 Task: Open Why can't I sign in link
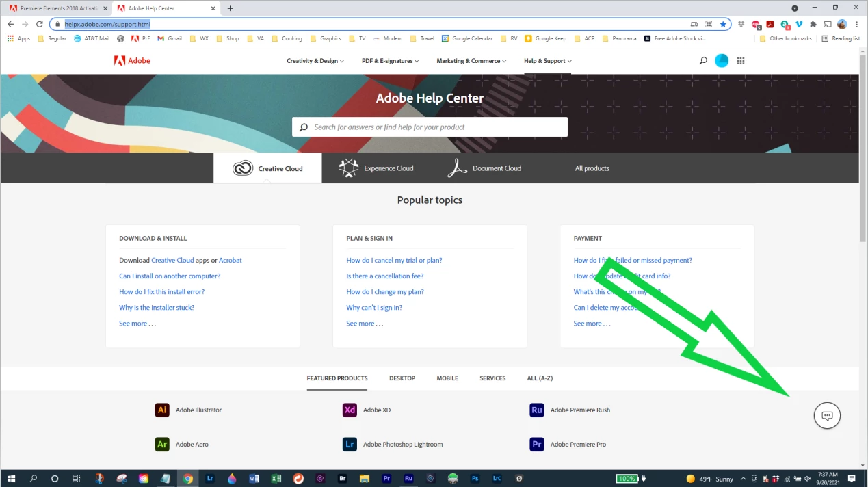(374, 308)
